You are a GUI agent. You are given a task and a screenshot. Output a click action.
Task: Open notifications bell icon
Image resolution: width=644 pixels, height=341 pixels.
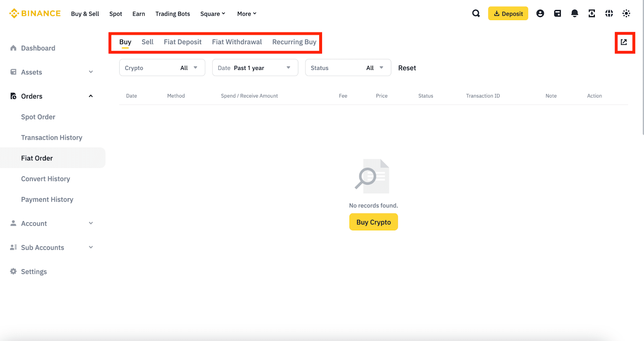coord(575,13)
